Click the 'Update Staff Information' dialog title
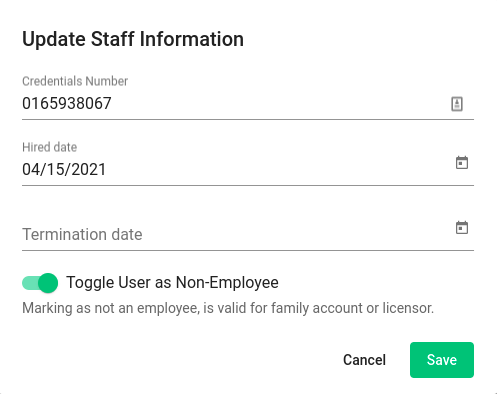The width and height of the screenshot is (497, 394). (x=133, y=39)
